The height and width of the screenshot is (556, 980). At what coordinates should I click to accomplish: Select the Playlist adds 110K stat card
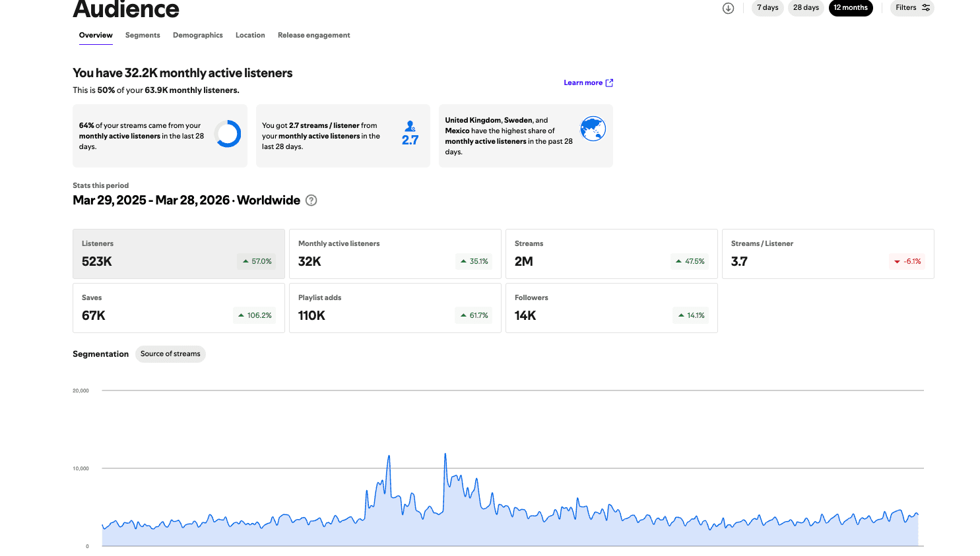[x=395, y=308]
